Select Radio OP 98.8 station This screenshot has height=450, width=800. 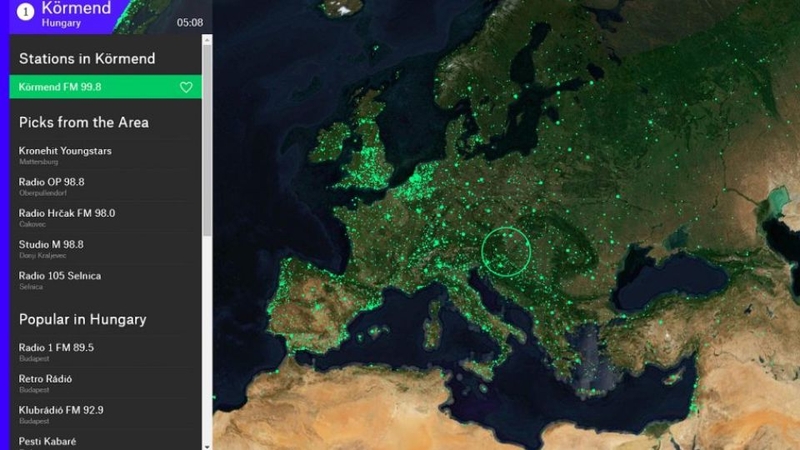coord(106,186)
